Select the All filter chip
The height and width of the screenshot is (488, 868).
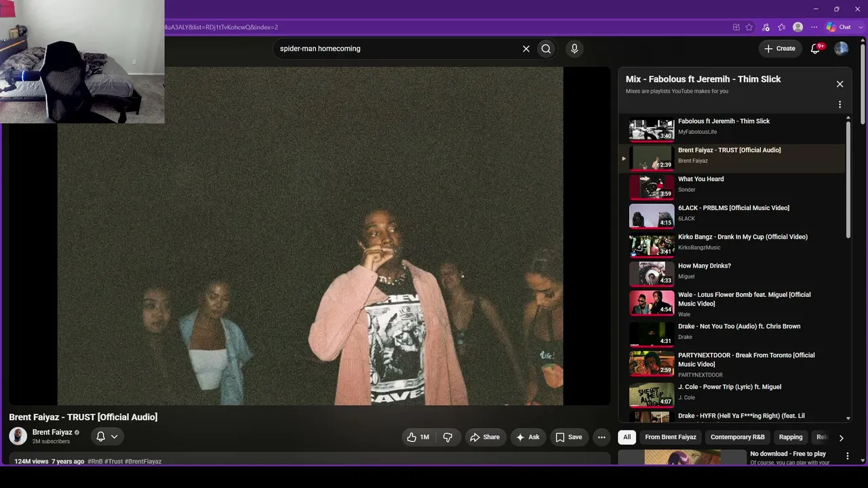[627, 437]
